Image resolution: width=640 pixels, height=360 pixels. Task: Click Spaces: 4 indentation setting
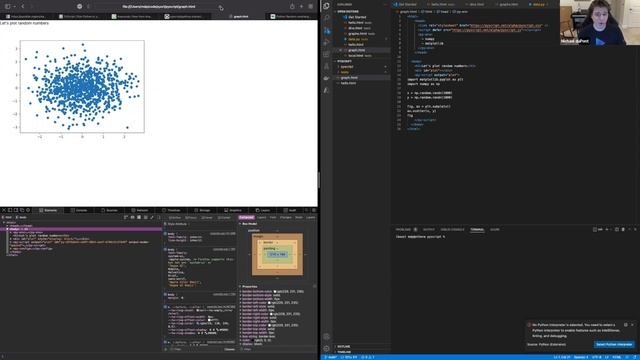(580, 357)
